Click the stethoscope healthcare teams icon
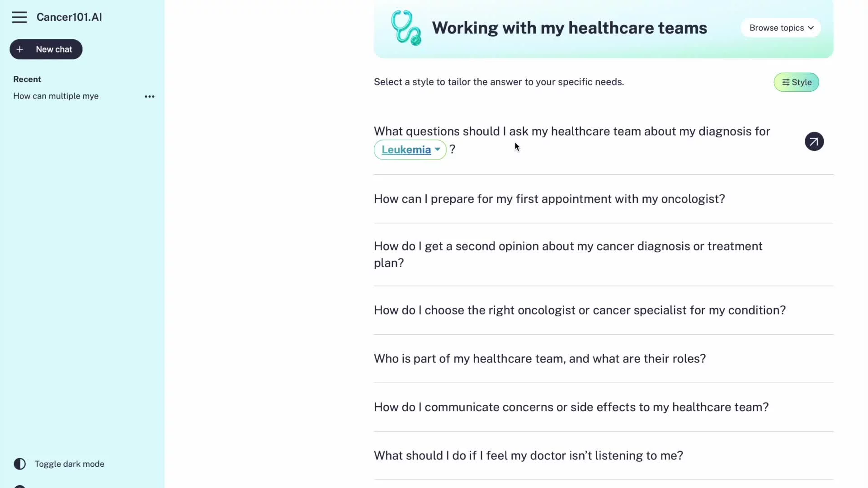The height and width of the screenshot is (488, 868). [x=406, y=28]
